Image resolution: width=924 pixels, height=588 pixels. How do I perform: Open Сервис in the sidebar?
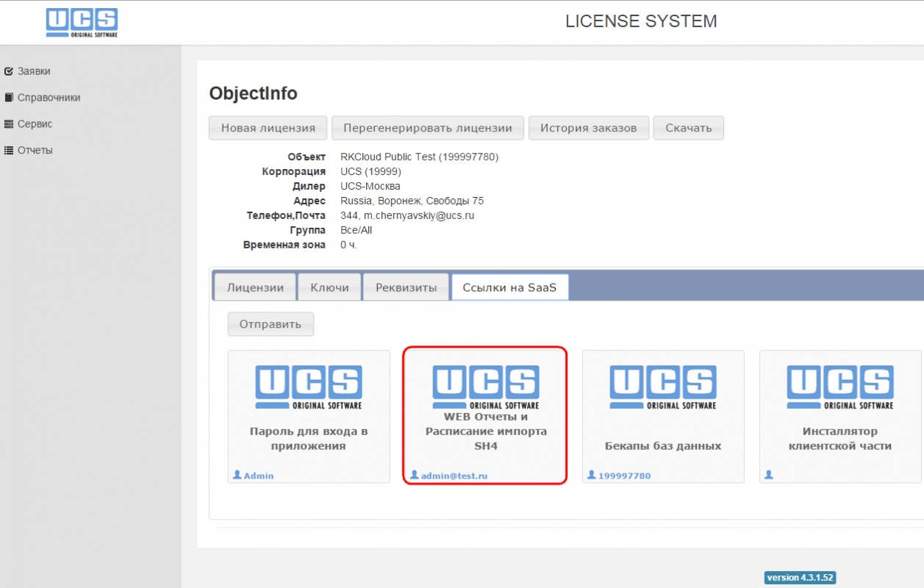pyautogui.click(x=35, y=124)
